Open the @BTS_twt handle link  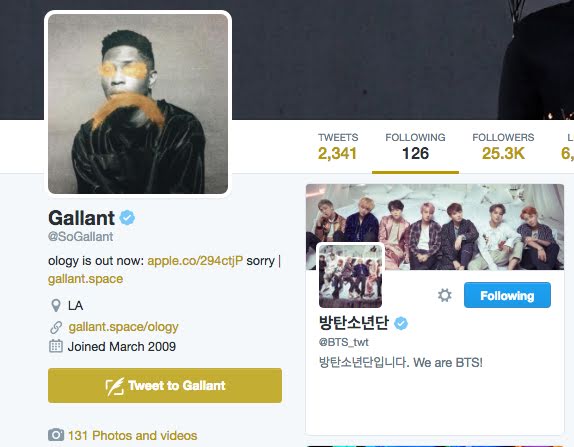coord(343,342)
